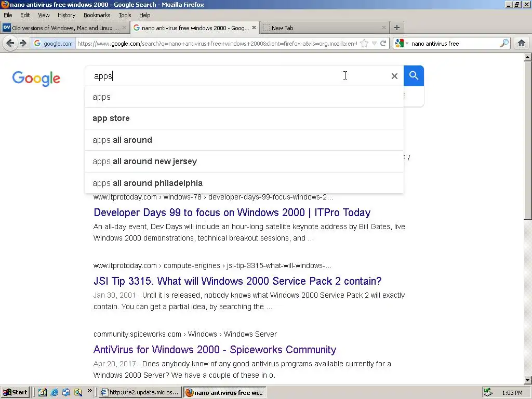Click the URL address field
Image resolution: width=532 pixels, height=399 pixels.
click(x=217, y=44)
